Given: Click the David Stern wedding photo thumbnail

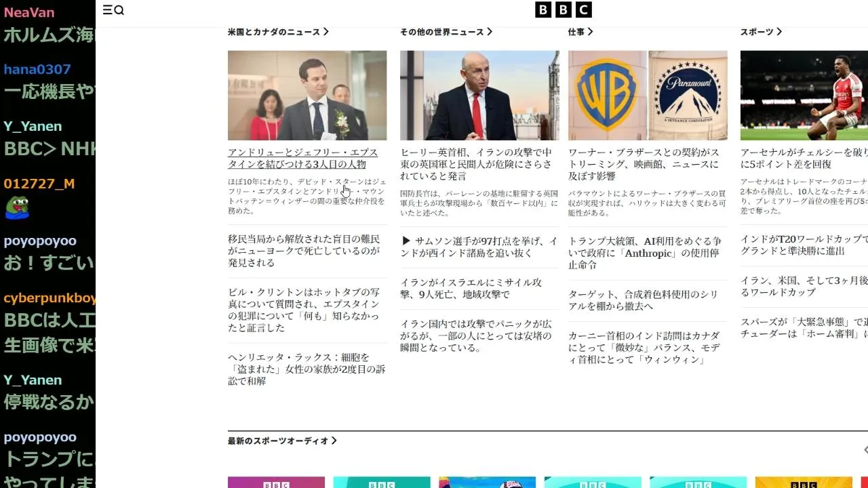Looking at the screenshot, I should 307,96.
